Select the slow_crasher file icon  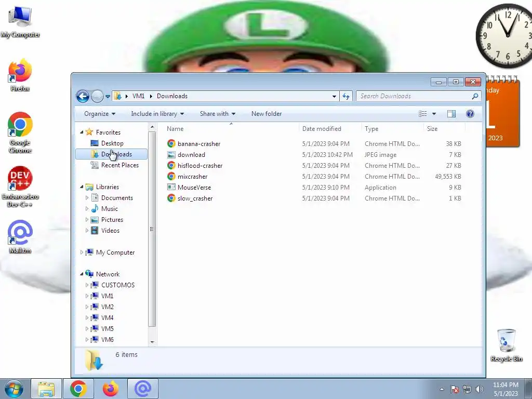pyautogui.click(x=171, y=198)
